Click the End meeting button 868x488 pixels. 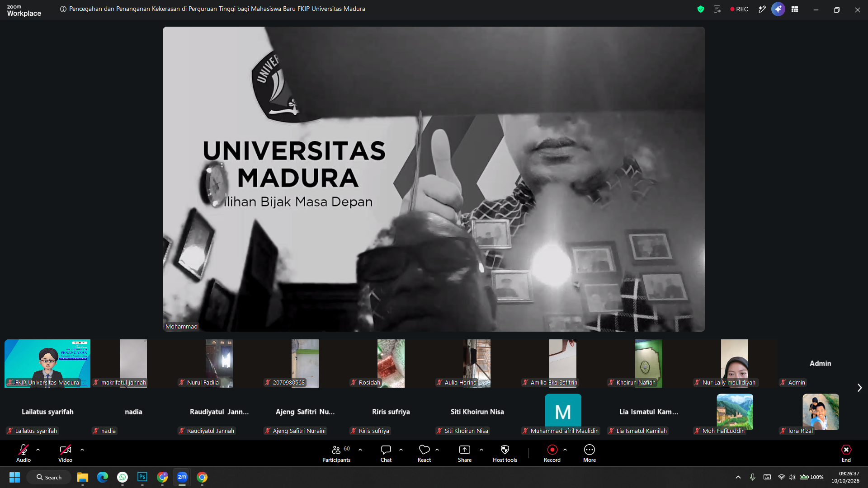(846, 453)
